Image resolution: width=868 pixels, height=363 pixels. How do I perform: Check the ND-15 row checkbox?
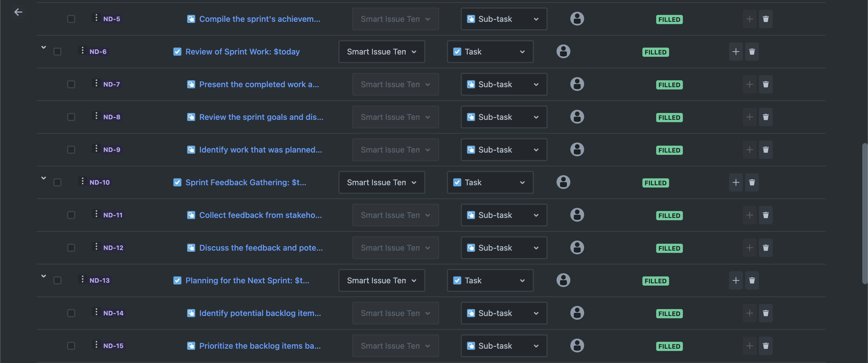pos(71,346)
